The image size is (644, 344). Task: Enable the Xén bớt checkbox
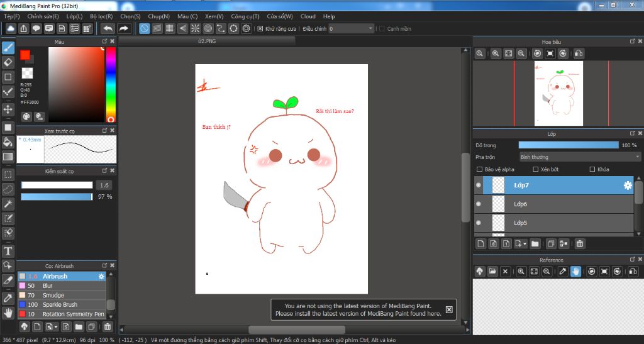[536, 169]
